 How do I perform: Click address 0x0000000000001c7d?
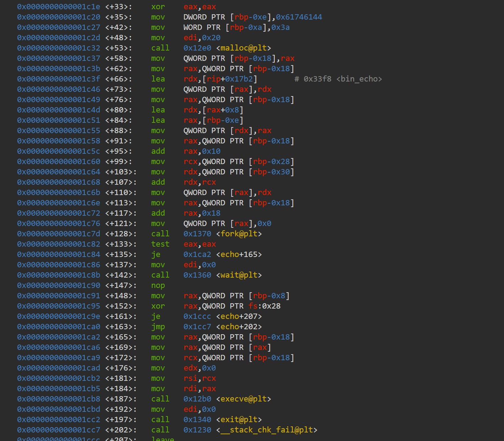pyautogui.click(x=59, y=234)
